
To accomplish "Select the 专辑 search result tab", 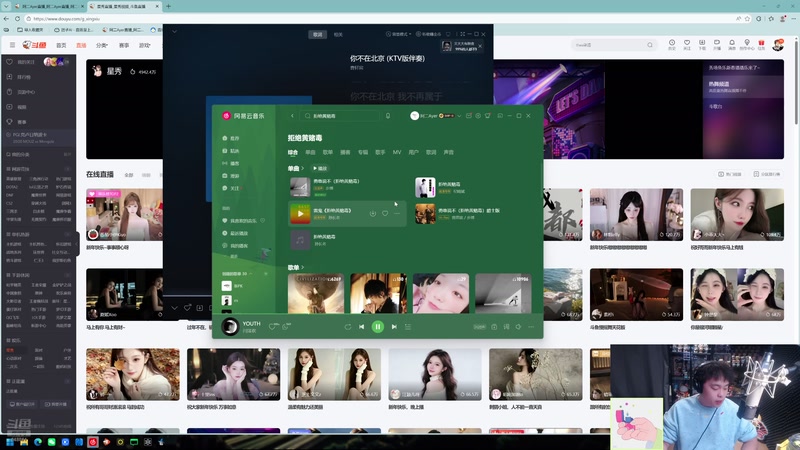I will pyautogui.click(x=363, y=152).
